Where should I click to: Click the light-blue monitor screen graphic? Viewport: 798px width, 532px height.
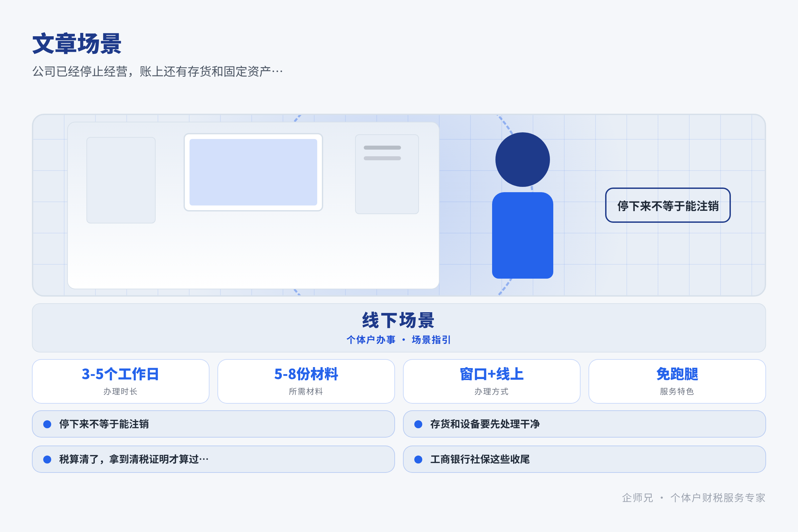pyautogui.click(x=253, y=172)
